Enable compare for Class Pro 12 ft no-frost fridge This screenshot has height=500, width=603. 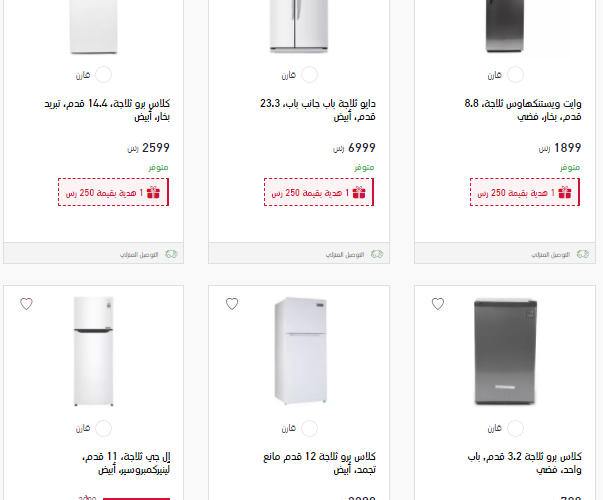click(310, 428)
